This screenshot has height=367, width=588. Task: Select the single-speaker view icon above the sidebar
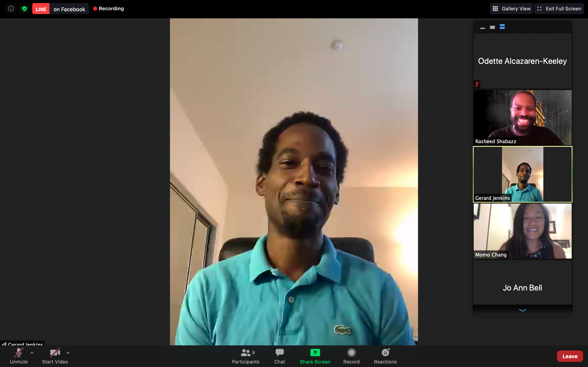pyautogui.click(x=493, y=27)
